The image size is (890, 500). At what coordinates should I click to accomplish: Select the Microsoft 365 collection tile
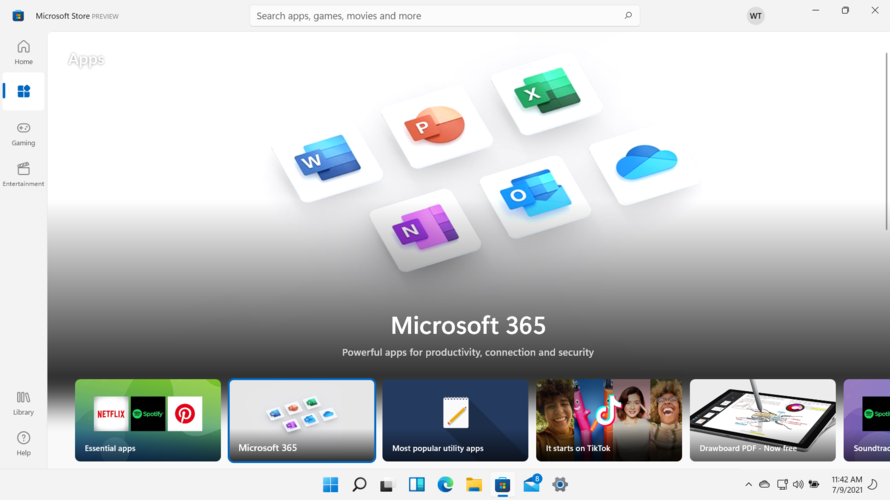coord(302,420)
